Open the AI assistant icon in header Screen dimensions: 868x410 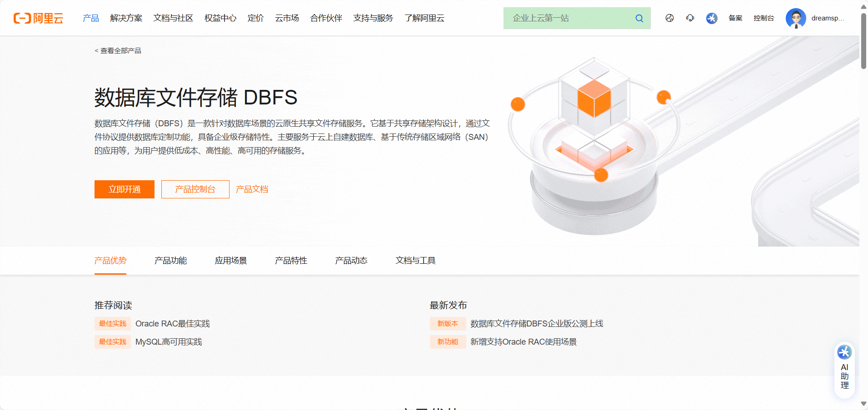pos(712,18)
